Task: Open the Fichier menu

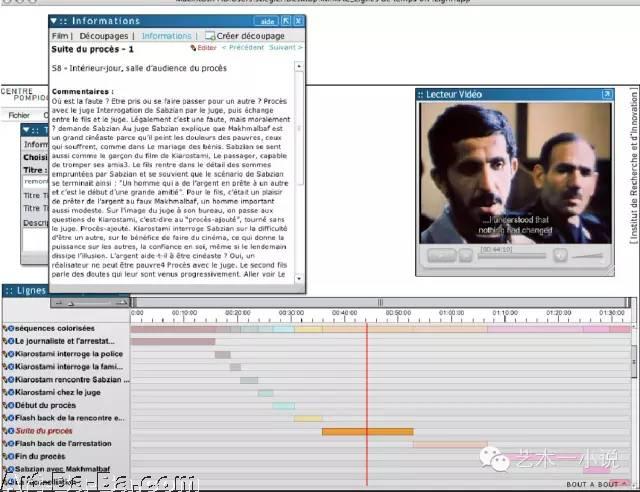Action: 19,115
